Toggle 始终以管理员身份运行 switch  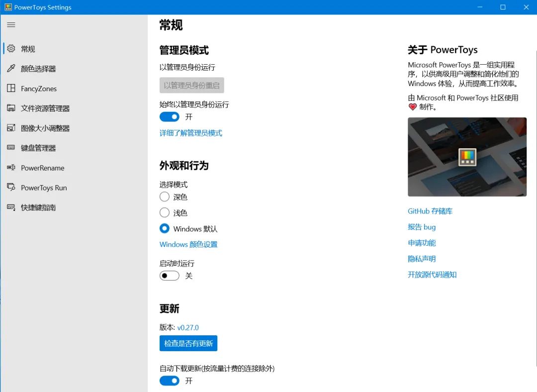click(x=169, y=117)
